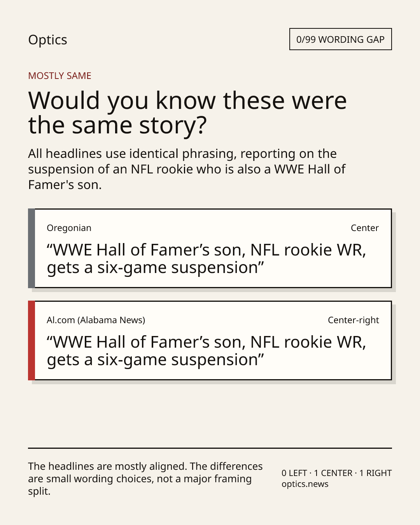Click the footer note about aligned headlines

[x=145, y=479]
